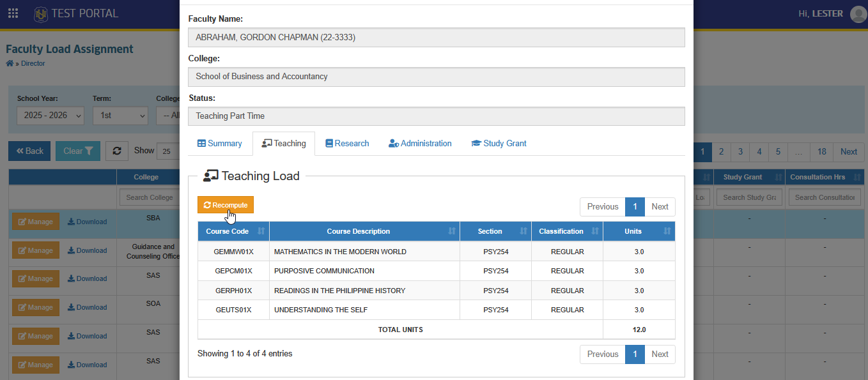
Task: Click the orange Recompute button
Action: click(x=226, y=205)
